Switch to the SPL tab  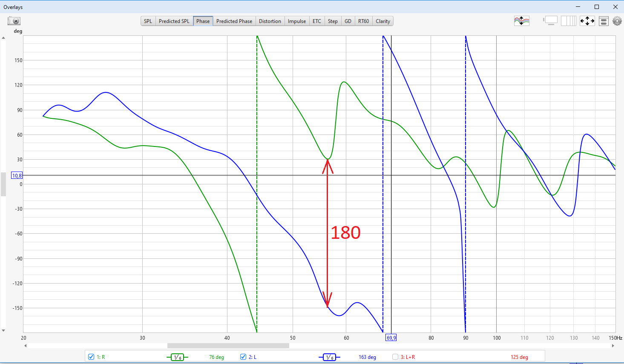(148, 21)
